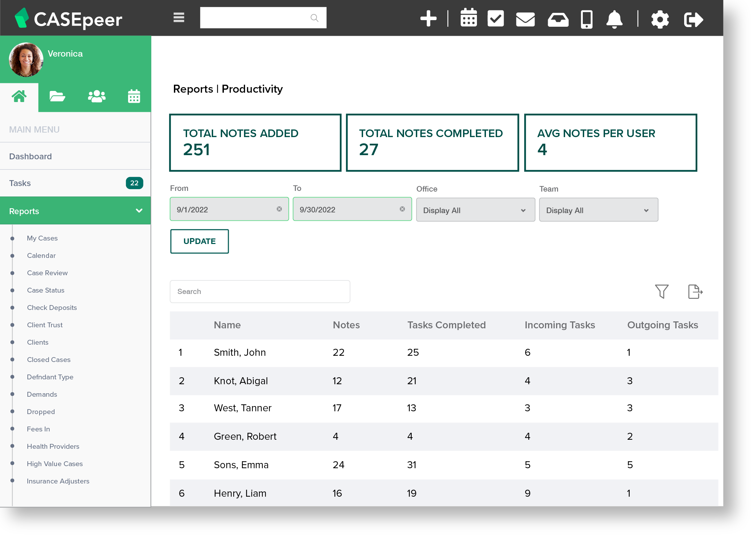Screen dimensions: 756x539
Task: Clear the To date with its x icon
Action: pyautogui.click(x=402, y=209)
